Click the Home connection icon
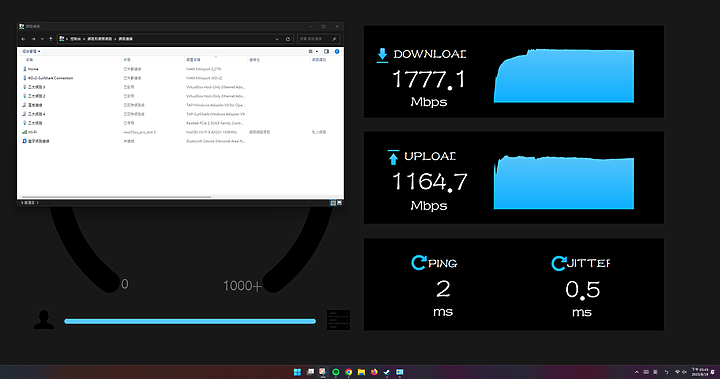Image resolution: width=720 pixels, height=379 pixels. (x=24, y=69)
